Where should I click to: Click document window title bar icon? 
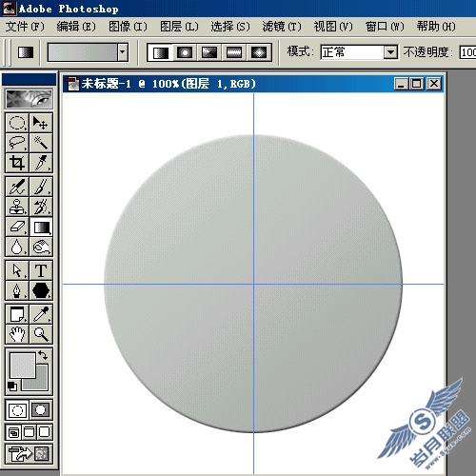(x=72, y=84)
